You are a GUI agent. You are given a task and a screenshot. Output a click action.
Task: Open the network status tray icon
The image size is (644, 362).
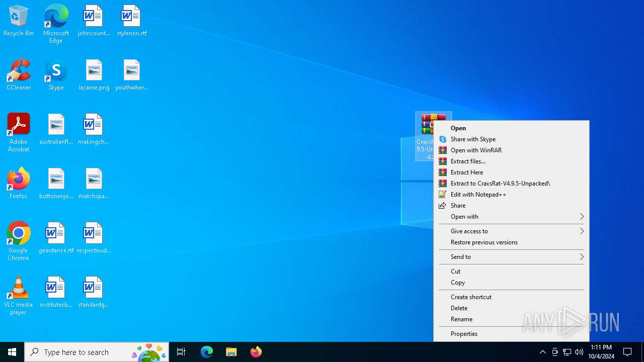[x=567, y=352]
